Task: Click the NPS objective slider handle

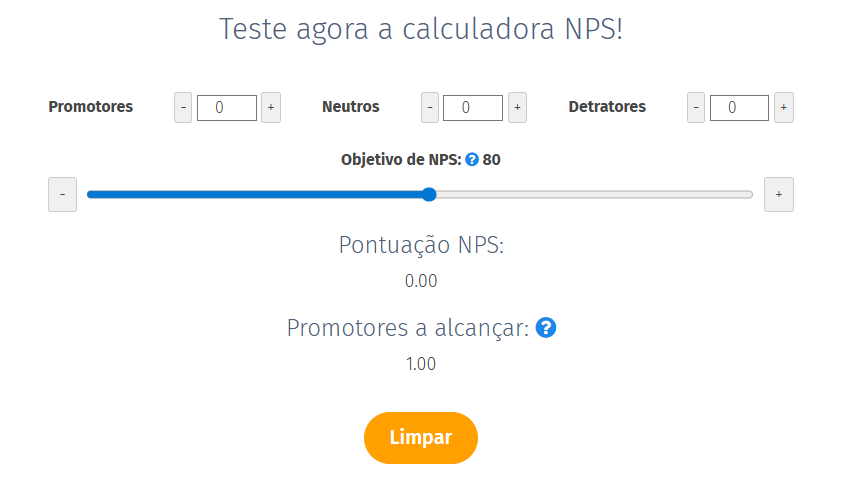Action: tap(429, 195)
